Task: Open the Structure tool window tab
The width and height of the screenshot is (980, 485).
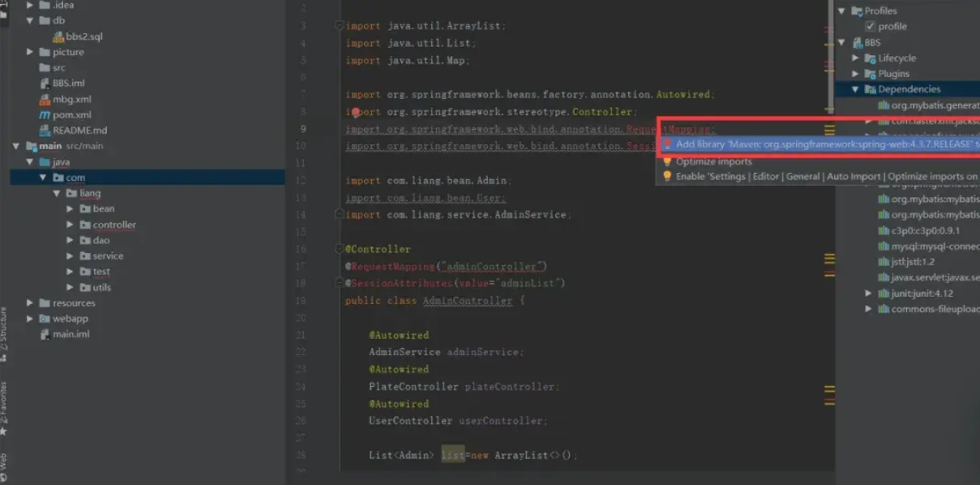Action: (4, 333)
